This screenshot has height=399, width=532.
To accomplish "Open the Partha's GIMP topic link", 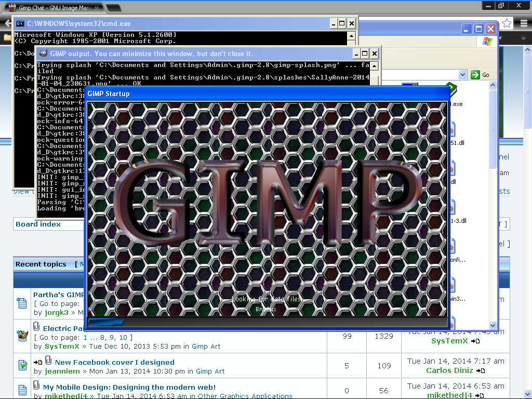I will [x=58, y=295].
